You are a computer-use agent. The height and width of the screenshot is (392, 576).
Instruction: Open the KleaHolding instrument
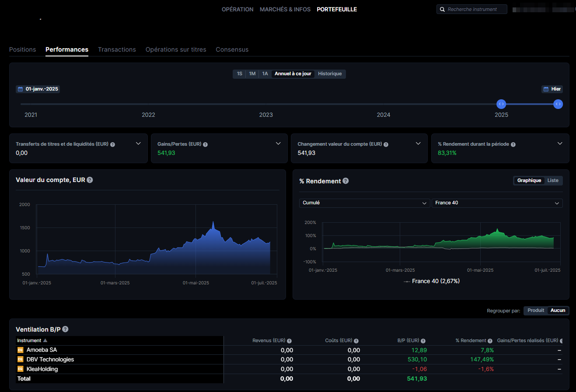(x=42, y=369)
